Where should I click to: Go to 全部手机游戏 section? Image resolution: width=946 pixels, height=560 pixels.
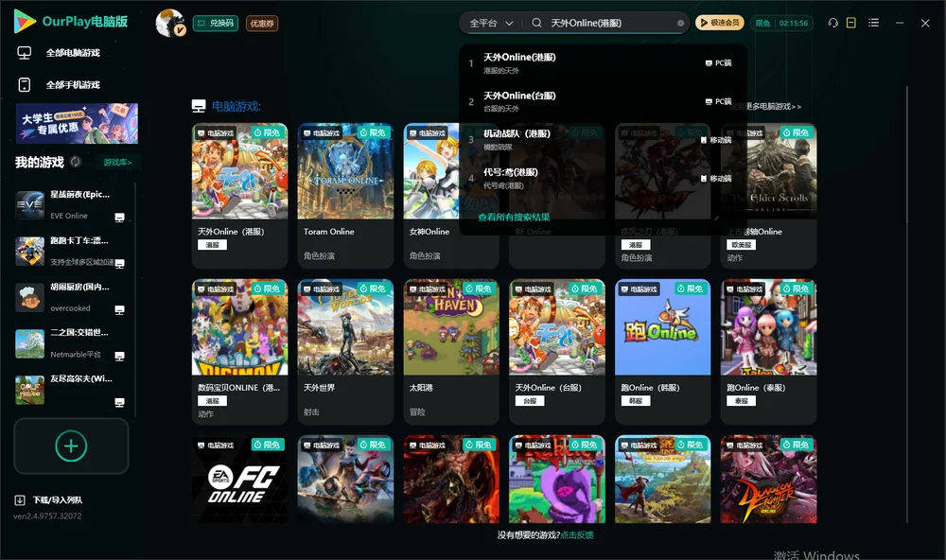click(x=59, y=85)
